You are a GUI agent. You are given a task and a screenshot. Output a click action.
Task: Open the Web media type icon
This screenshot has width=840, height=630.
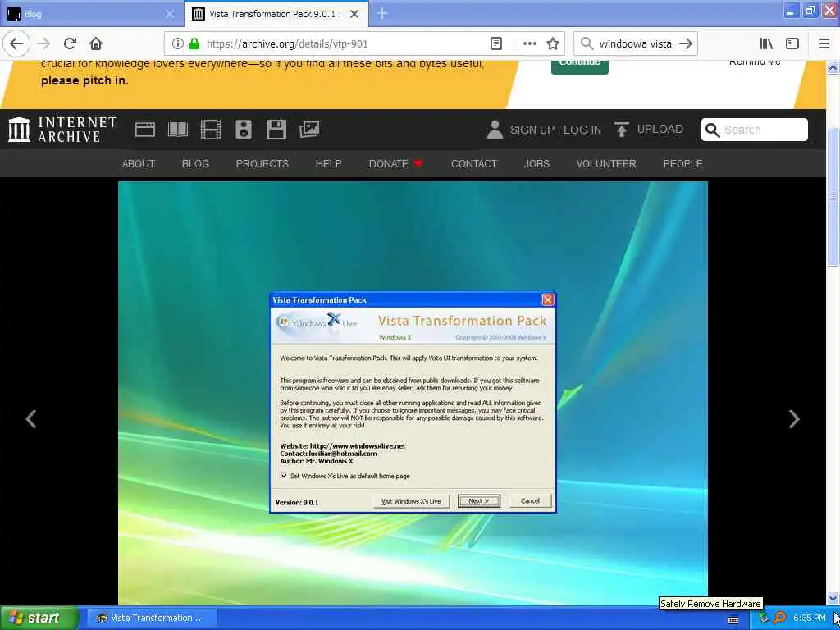[x=144, y=130]
